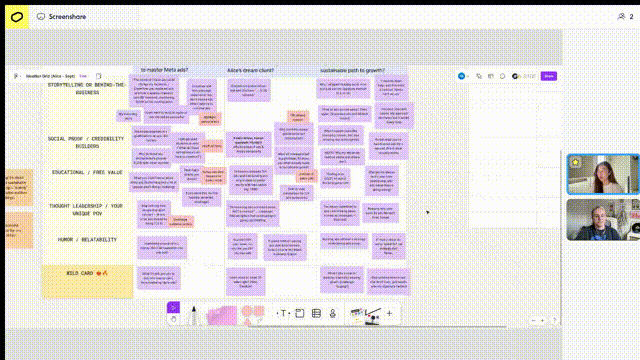Select the Text tool

click(x=283, y=313)
